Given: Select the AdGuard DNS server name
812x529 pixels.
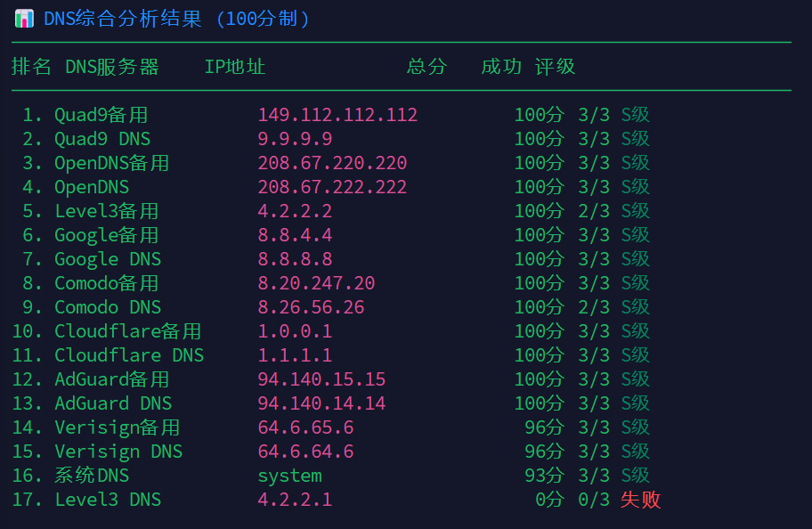Looking at the screenshot, I should tap(113, 403).
